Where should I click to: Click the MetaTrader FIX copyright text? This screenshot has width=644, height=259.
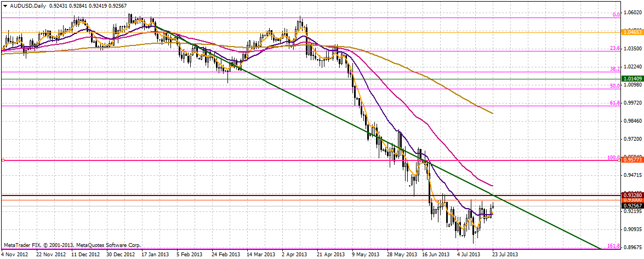pyautogui.click(x=71, y=245)
